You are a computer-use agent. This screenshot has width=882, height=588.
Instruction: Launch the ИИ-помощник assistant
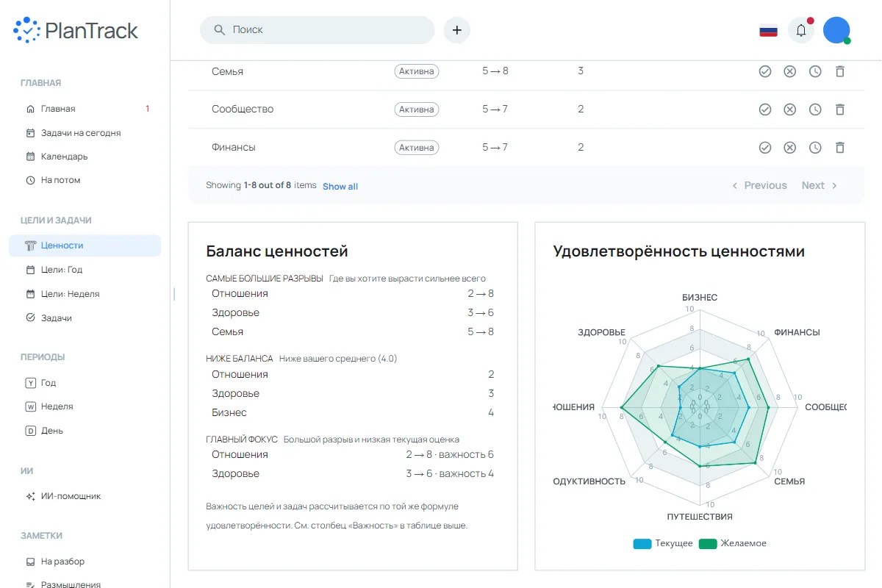(x=85, y=496)
